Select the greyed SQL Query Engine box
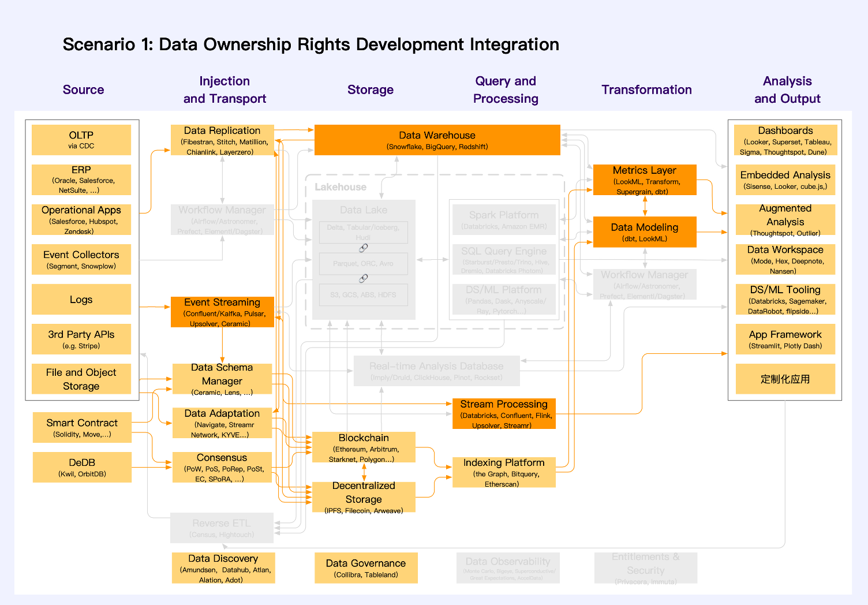The image size is (868, 605). coord(504,260)
